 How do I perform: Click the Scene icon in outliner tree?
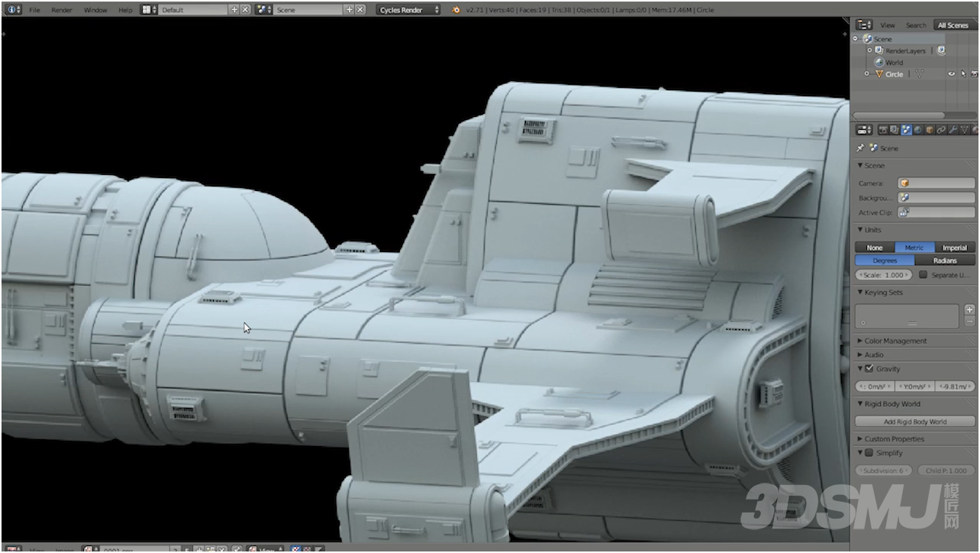coord(868,39)
